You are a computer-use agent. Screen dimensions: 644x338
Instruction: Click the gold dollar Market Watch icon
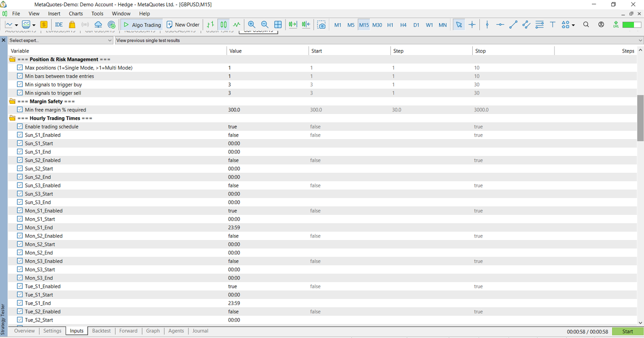[44, 25]
